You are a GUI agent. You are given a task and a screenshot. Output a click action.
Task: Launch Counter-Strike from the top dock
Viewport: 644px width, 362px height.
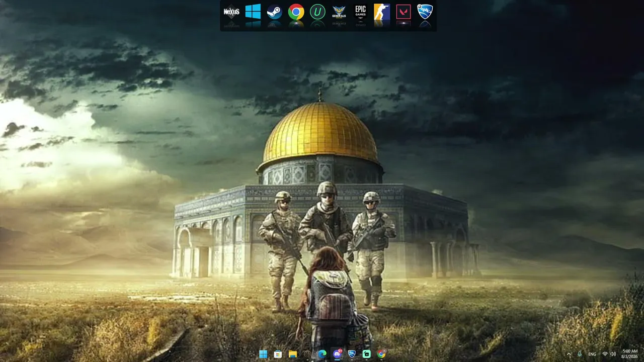coord(382,12)
